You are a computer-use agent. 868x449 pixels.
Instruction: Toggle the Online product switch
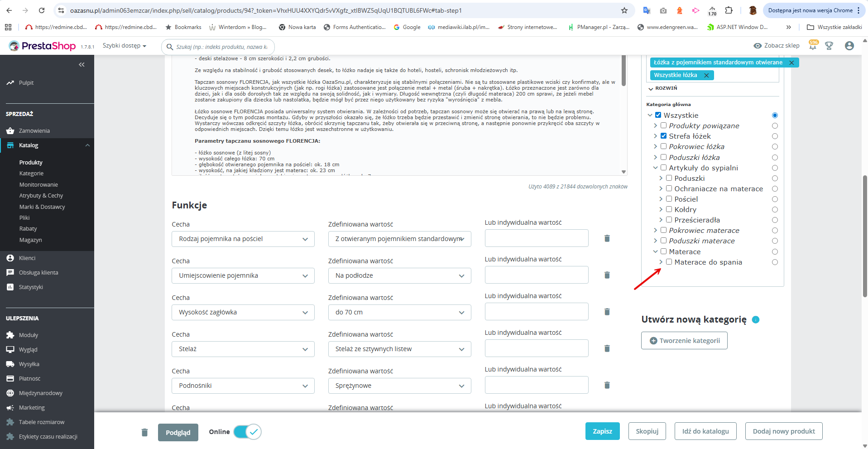pyautogui.click(x=247, y=432)
